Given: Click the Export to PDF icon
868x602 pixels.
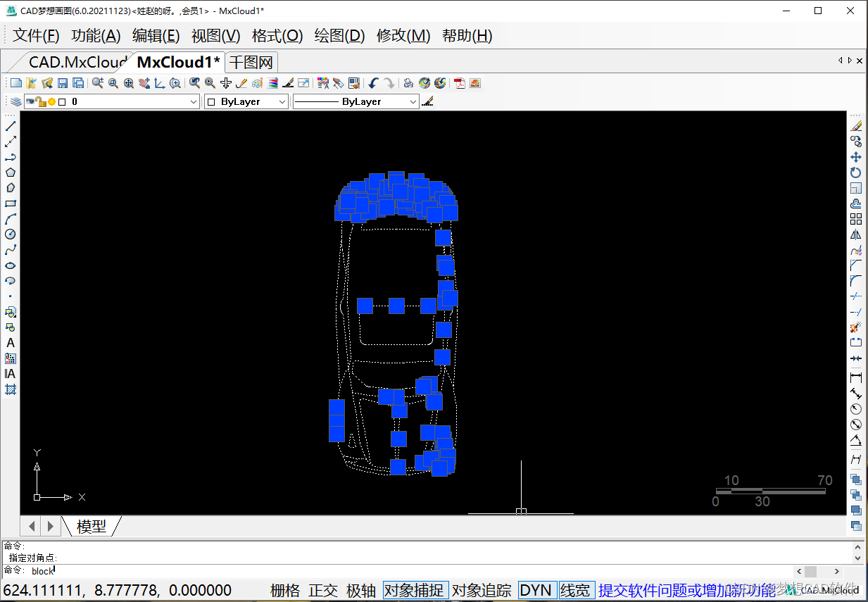Looking at the screenshot, I should (x=460, y=83).
